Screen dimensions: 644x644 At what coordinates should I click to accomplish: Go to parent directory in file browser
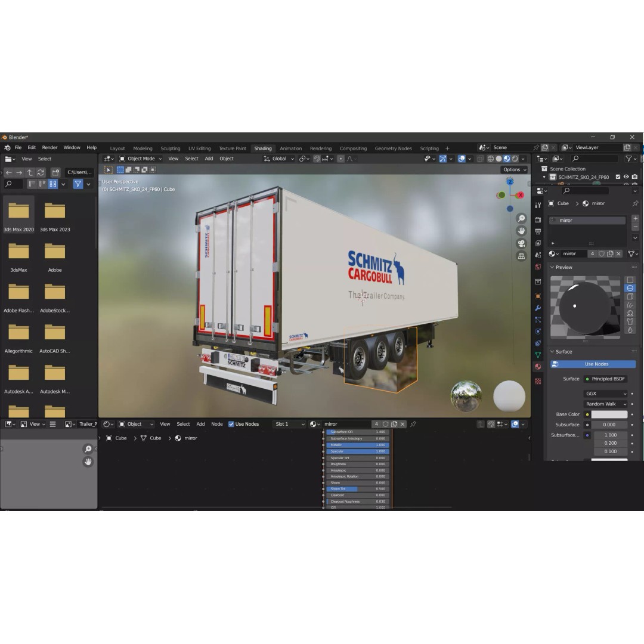point(30,172)
